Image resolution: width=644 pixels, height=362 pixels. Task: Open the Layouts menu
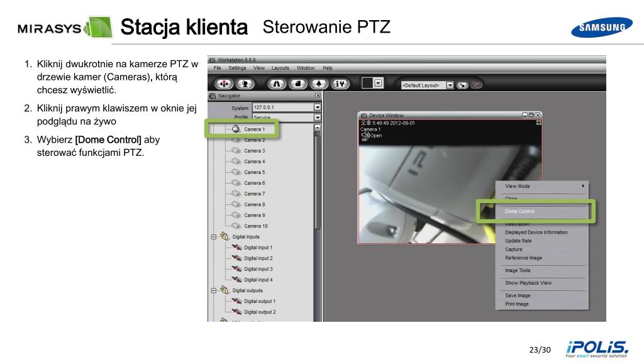pyautogui.click(x=280, y=68)
